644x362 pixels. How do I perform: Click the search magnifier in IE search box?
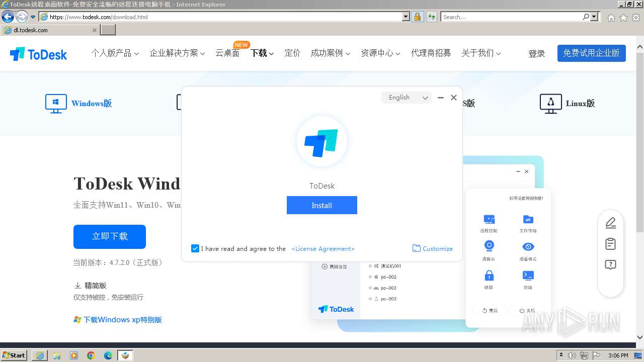point(586,17)
